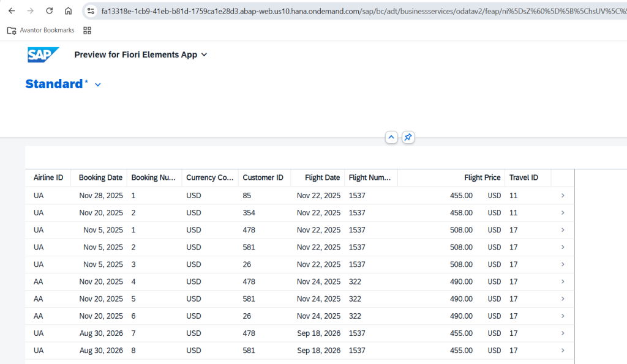This screenshot has height=364, width=627.
Task: Expand the Standard view variant dropdown
Action: 98,84
